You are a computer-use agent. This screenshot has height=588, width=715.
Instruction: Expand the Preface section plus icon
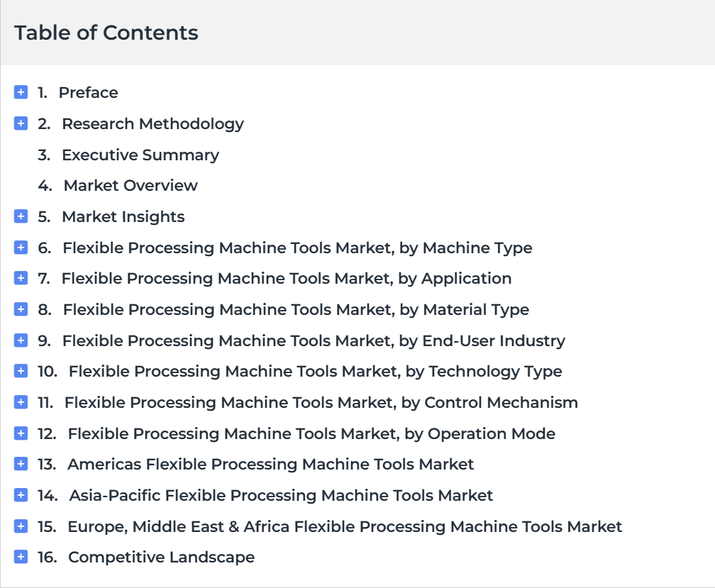coord(21,92)
